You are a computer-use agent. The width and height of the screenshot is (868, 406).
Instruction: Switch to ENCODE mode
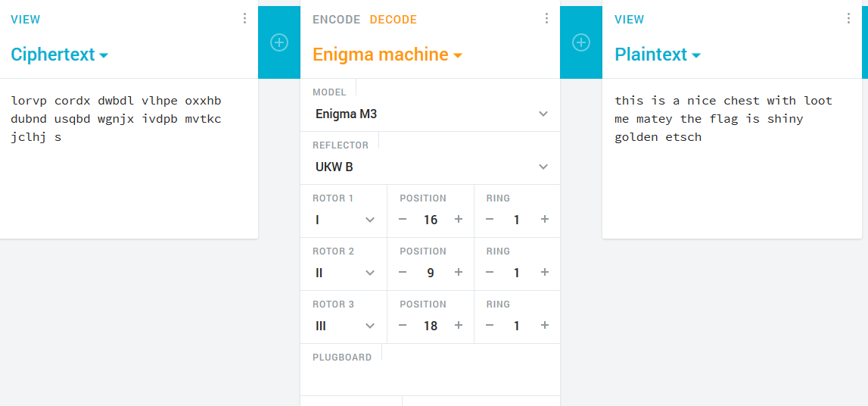(x=337, y=20)
